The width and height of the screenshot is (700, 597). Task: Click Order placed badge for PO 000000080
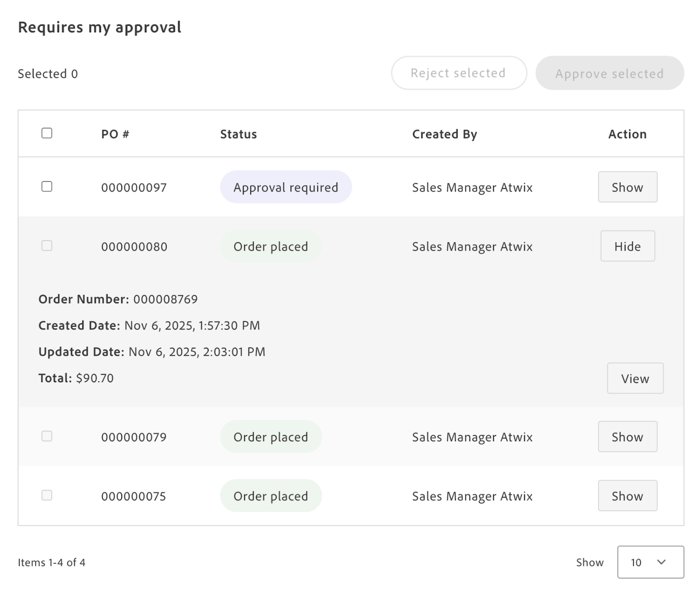pyautogui.click(x=271, y=246)
